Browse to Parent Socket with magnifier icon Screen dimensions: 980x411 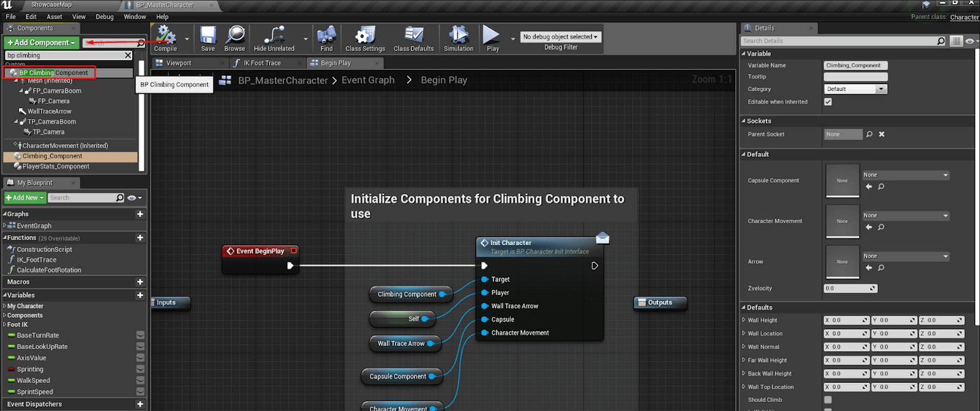[869, 134]
